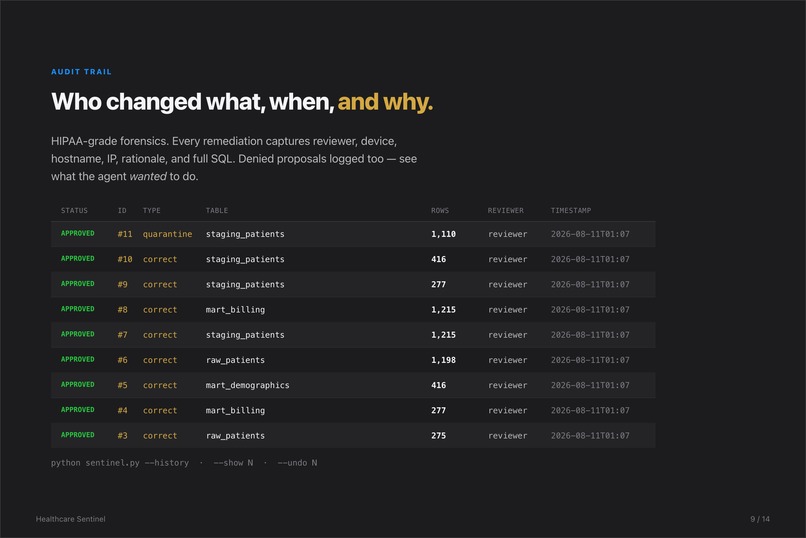This screenshot has width=806, height=538.
Task: Select the TIMESTAMP column header
Action: [571, 211]
